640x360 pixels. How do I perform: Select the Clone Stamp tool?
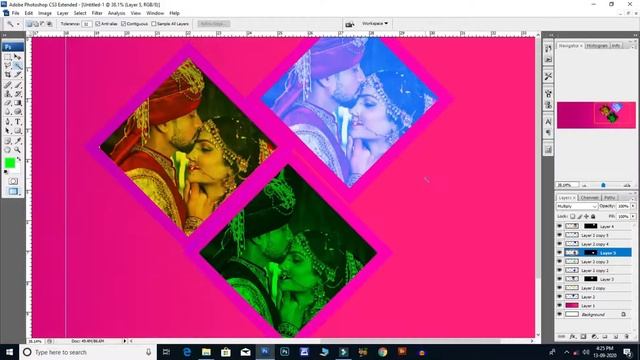coord(8,94)
